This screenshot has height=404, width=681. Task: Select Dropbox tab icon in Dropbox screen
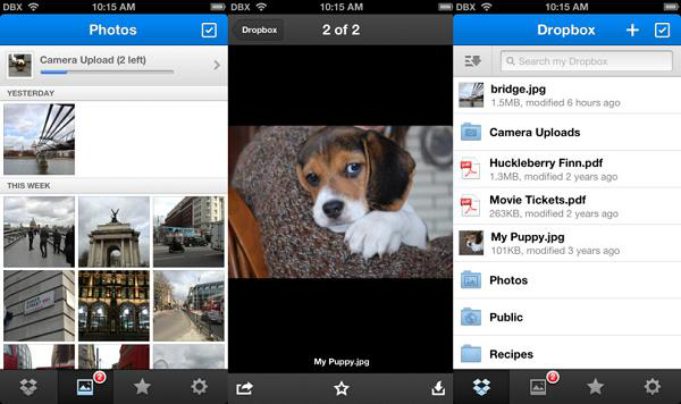tap(482, 387)
